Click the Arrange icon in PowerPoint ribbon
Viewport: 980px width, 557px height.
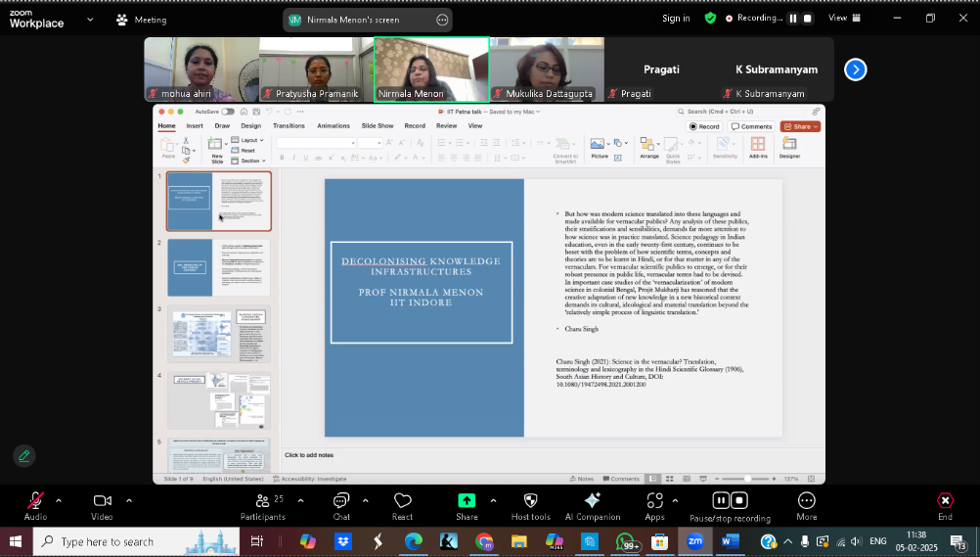point(647,145)
